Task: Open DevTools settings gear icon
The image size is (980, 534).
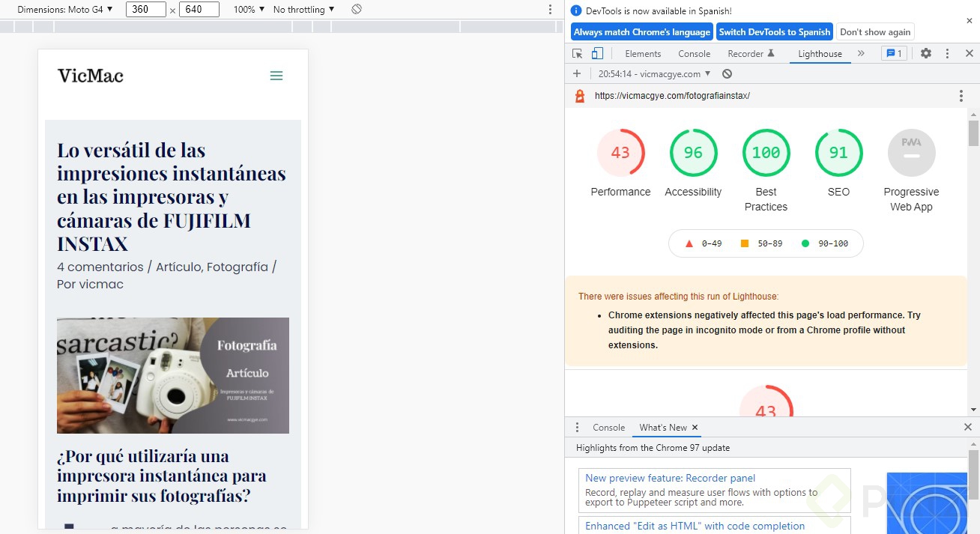Action: (x=926, y=52)
